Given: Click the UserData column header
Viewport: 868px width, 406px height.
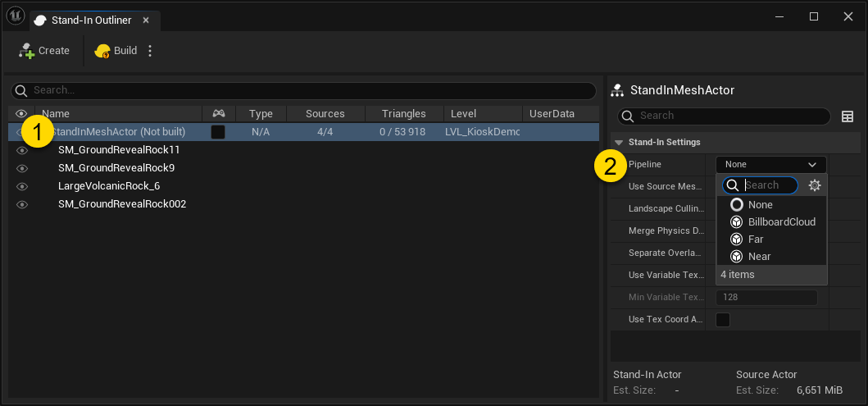Looking at the screenshot, I should 552,113.
